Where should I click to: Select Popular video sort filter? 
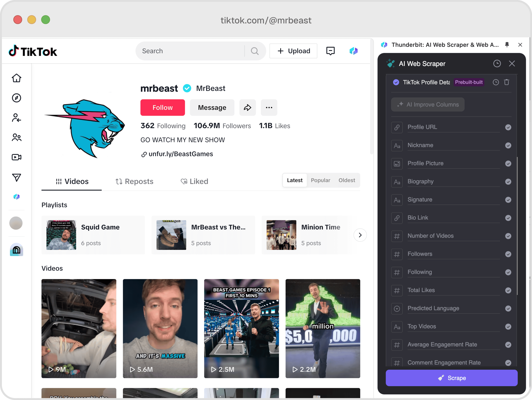pos(320,180)
